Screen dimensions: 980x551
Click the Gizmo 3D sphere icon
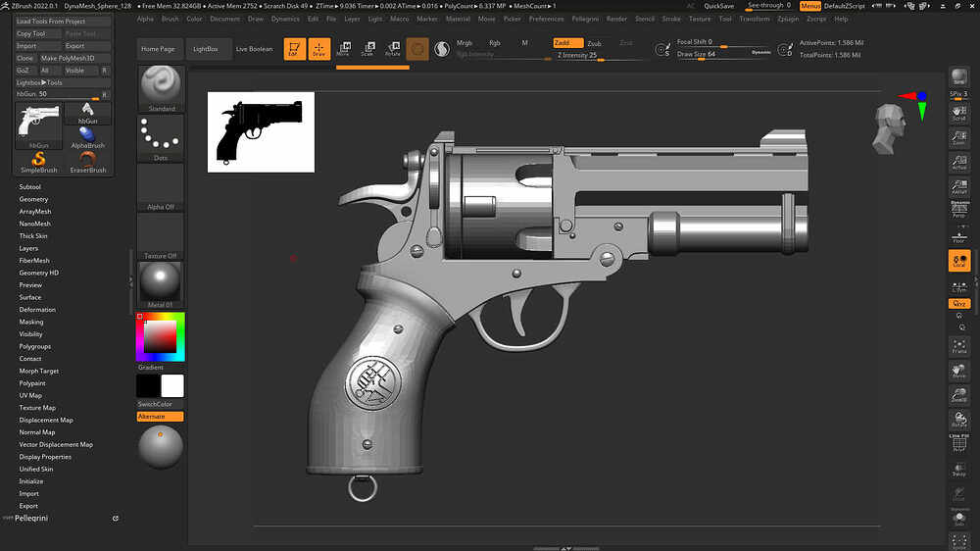pos(417,49)
